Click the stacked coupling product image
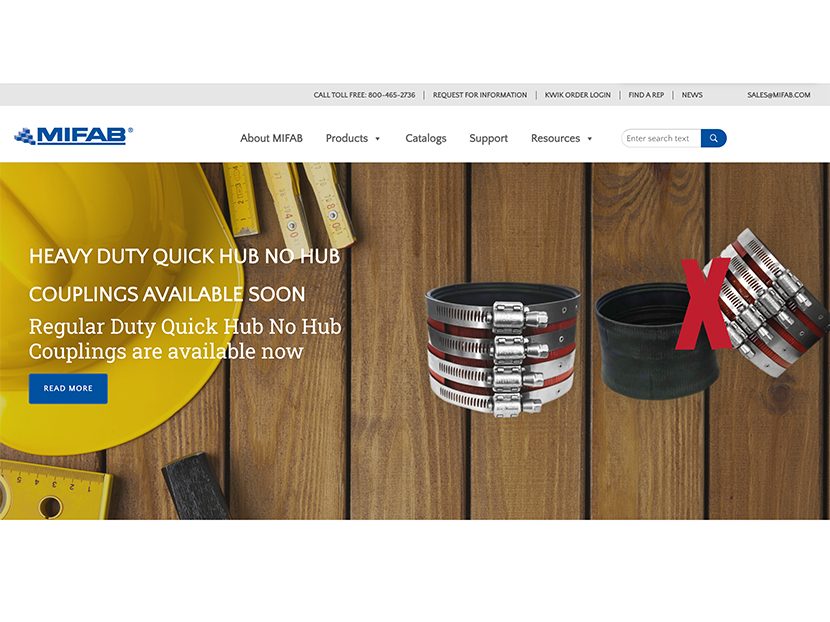The height and width of the screenshot is (622, 830). click(x=502, y=349)
